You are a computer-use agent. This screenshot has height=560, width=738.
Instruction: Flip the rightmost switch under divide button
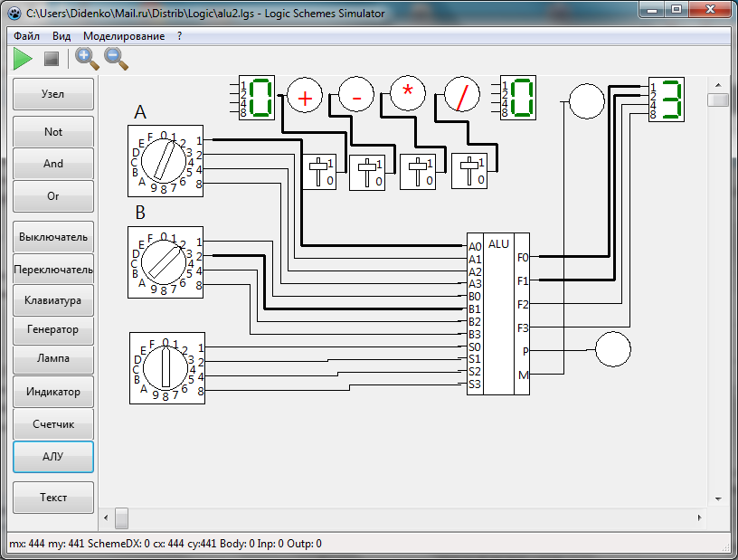point(469,171)
